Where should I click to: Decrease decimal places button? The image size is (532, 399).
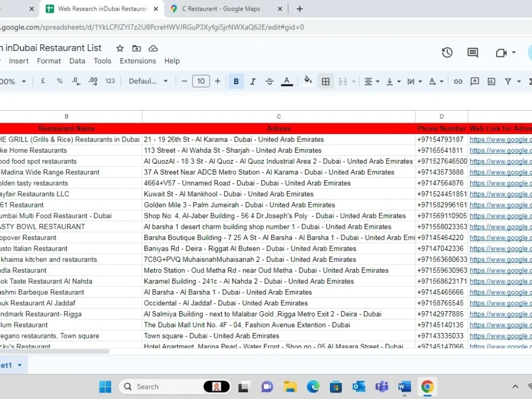[x=76, y=81]
